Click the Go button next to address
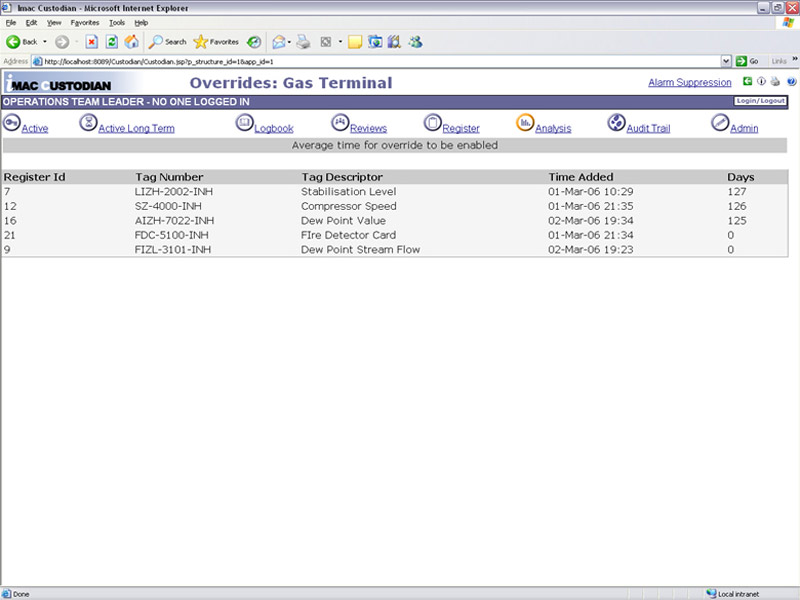The height and width of the screenshot is (600, 800). pyautogui.click(x=746, y=61)
